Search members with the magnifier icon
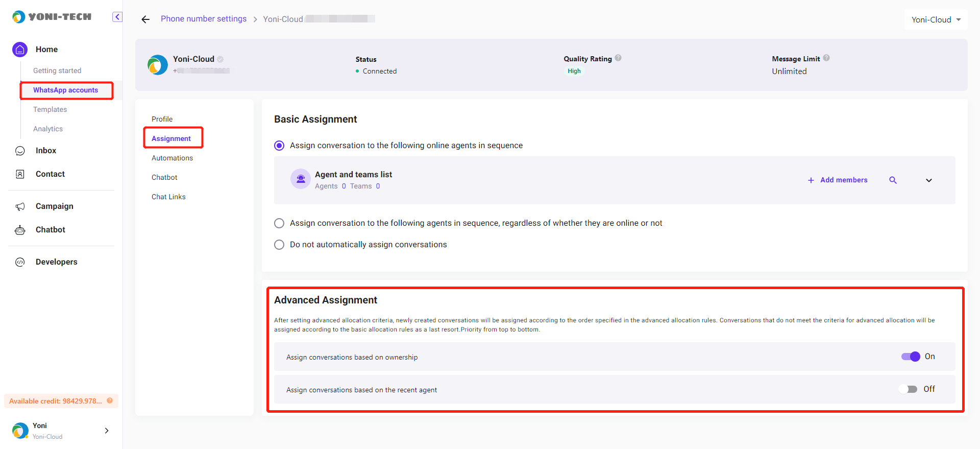Image resolution: width=980 pixels, height=449 pixels. [893, 180]
